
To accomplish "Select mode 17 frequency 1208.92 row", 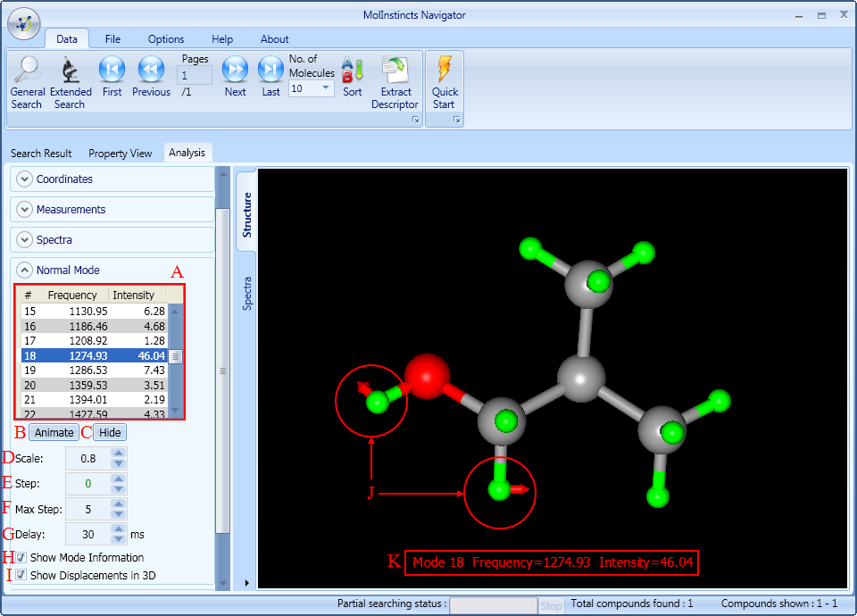I will [x=94, y=340].
